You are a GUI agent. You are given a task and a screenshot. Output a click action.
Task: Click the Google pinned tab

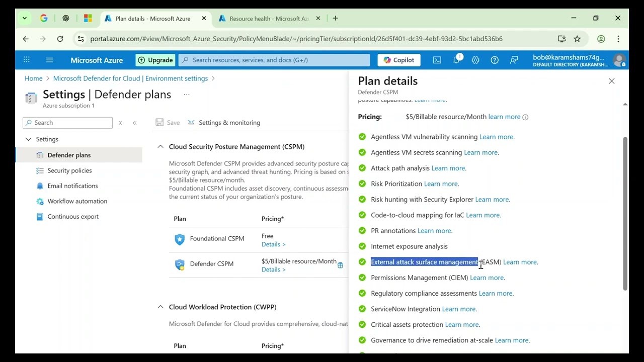click(44, 18)
